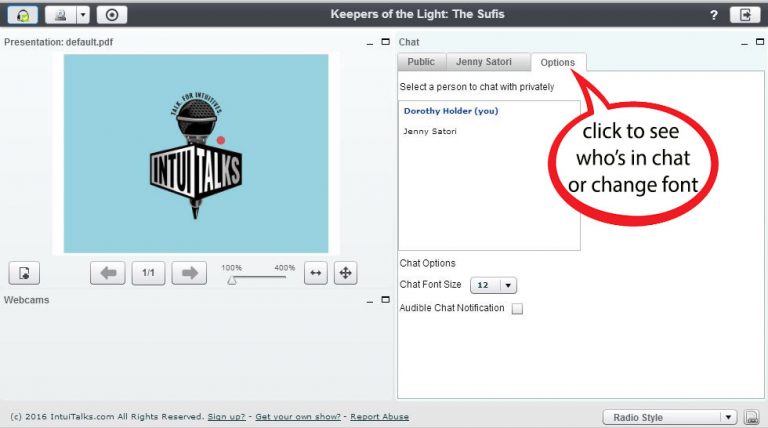Screen dimensions: 768x428
Task: Open the Chat Font Size dropdown
Action: pyautogui.click(x=493, y=285)
